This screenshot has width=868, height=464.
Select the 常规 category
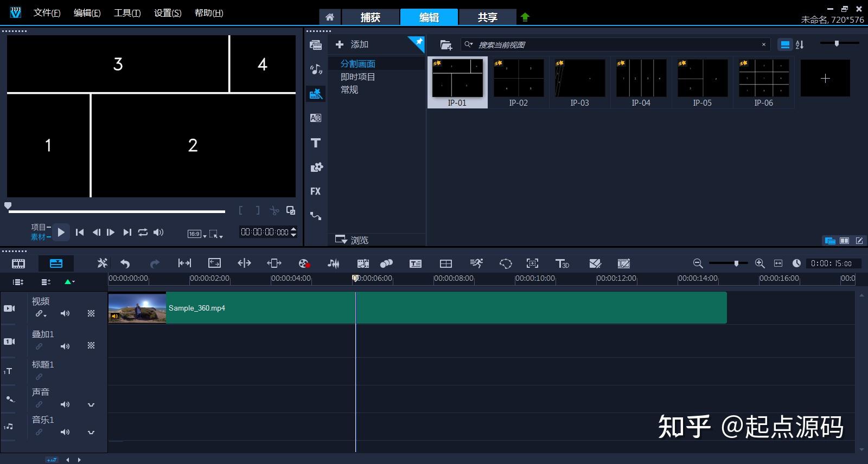pyautogui.click(x=349, y=90)
